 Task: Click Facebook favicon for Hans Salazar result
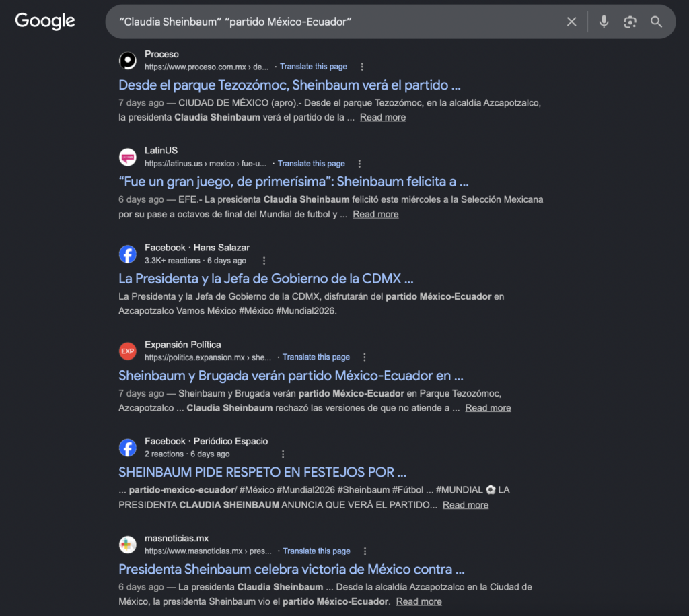[127, 254]
